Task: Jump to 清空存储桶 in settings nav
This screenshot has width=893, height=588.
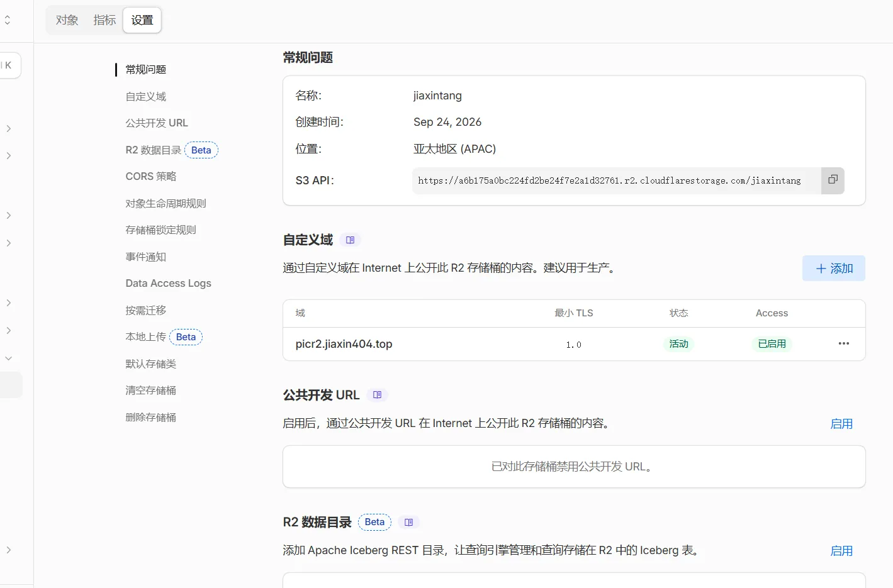Action: point(151,391)
